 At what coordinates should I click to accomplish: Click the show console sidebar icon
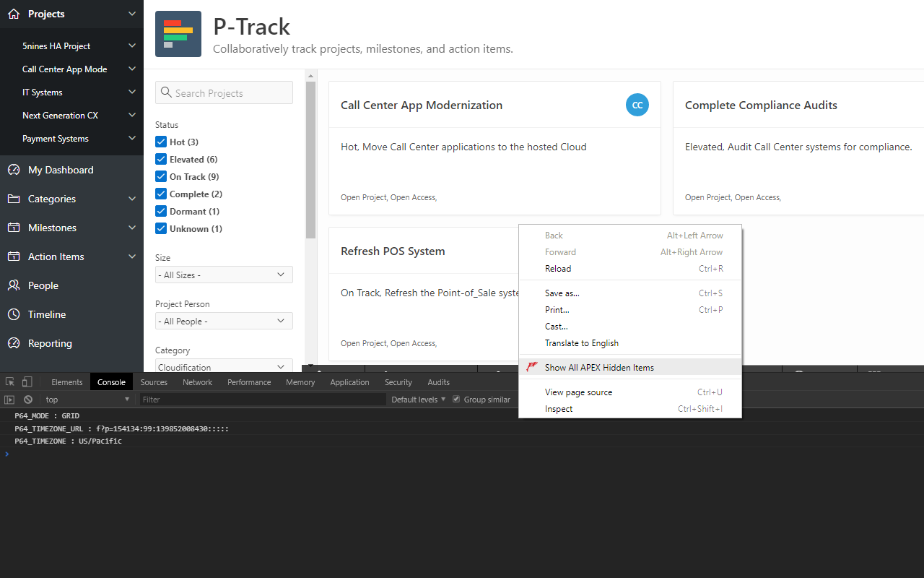click(x=9, y=400)
